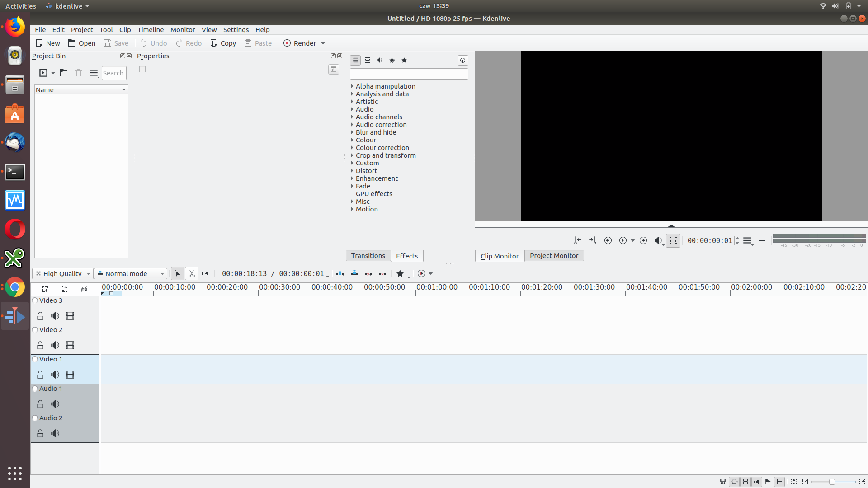Click the insert clip zone in timeline icon
This screenshot has width=868, height=488.
pos(340,273)
